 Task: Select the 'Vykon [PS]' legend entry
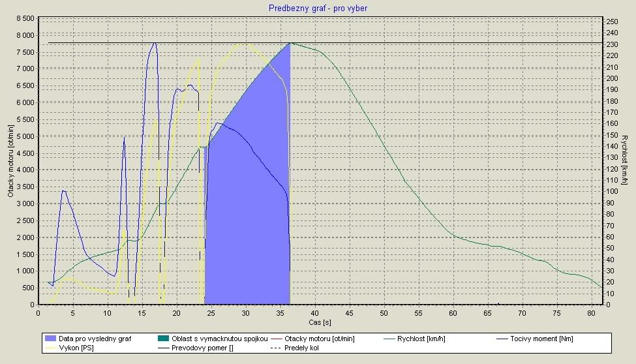pyautogui.click(x=70, y=349)
